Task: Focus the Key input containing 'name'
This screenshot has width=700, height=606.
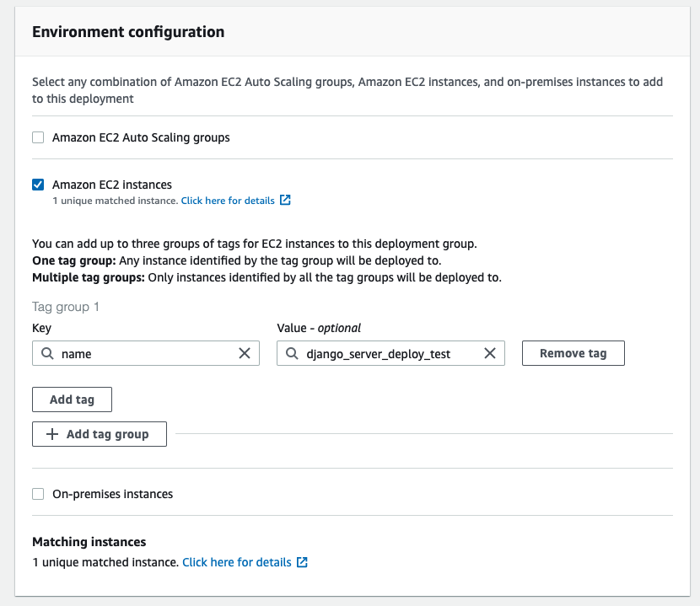Action: 146,353
